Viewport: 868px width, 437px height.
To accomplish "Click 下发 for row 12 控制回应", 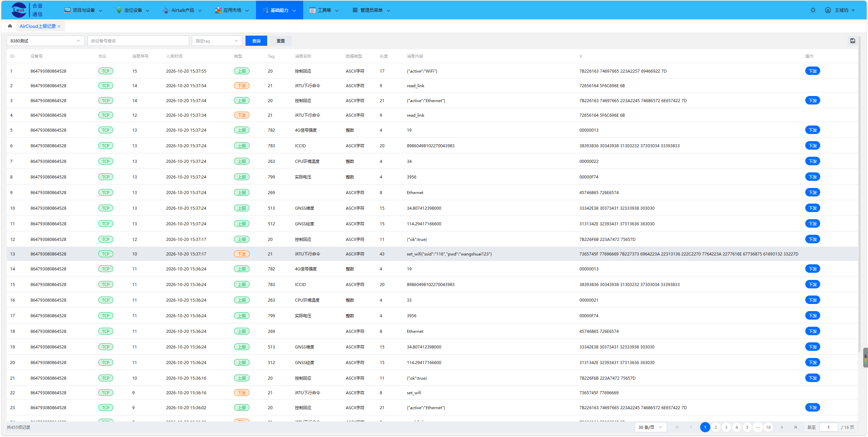I will point(812,239).
